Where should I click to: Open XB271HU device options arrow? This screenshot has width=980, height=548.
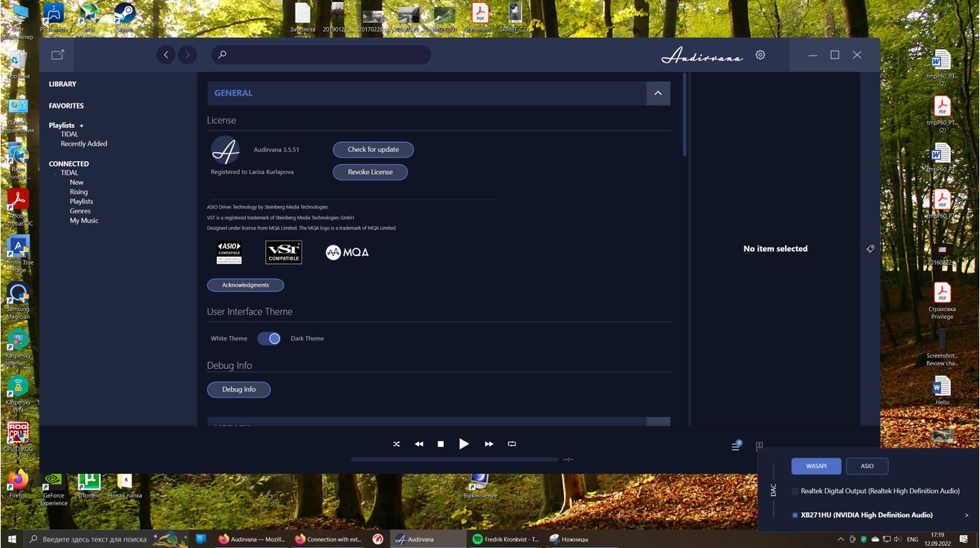click(966, 515)
